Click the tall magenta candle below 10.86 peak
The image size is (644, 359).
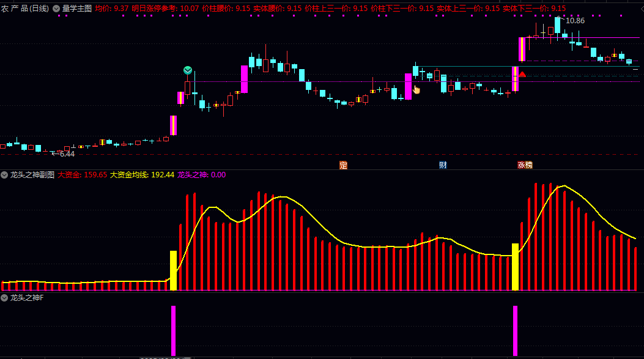coord(522,50)
